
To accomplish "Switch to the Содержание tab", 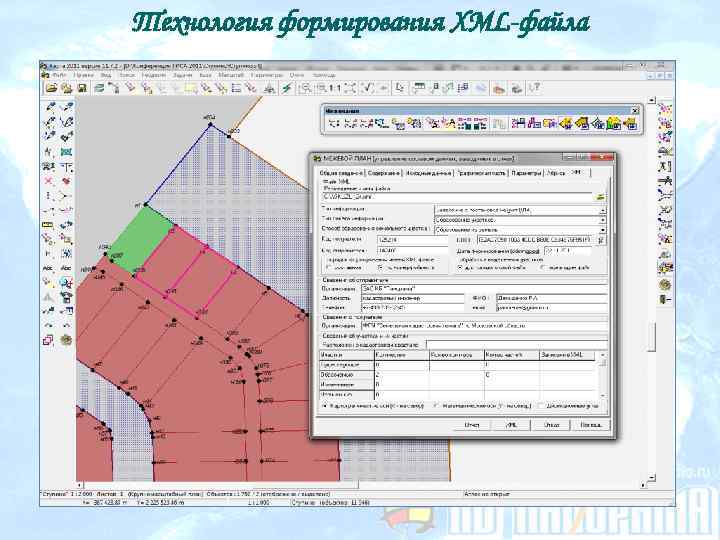I will [384, 173].
